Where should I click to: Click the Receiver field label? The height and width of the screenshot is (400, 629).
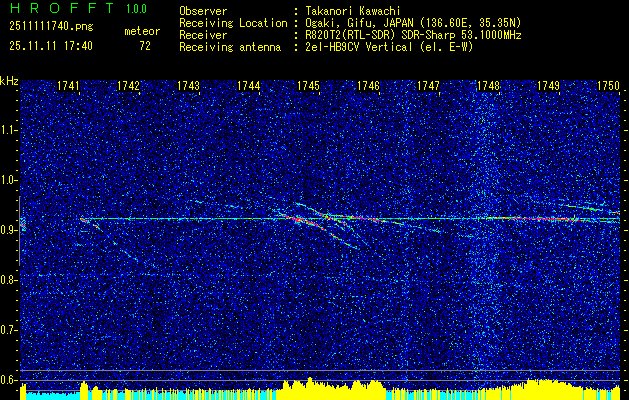pyautogui.click(x=203, y=35)
